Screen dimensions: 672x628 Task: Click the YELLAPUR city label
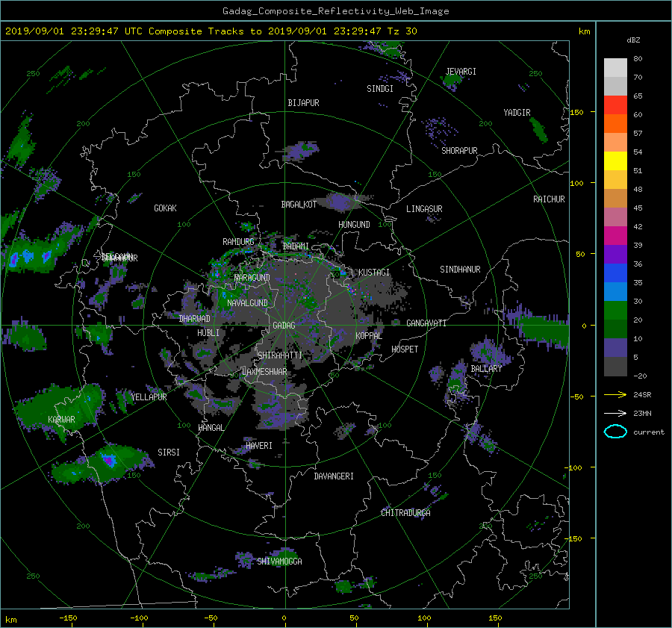click(149, 397)
